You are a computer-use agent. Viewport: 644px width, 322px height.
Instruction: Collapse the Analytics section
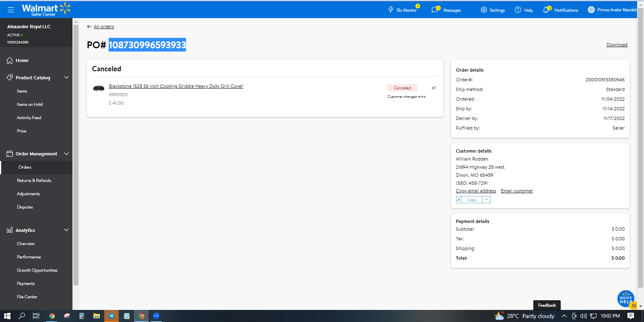66,230
